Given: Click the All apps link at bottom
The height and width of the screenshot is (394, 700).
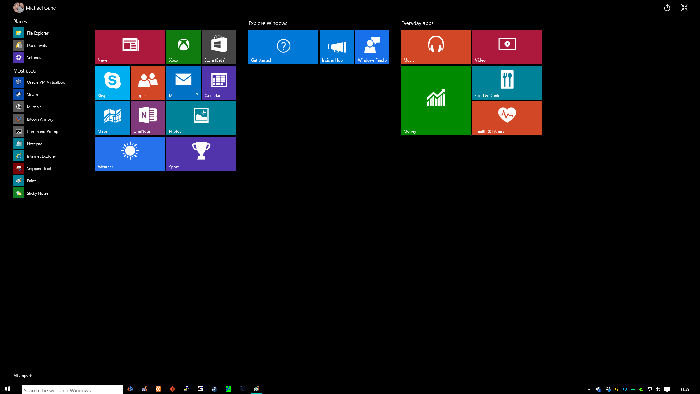Looking at the screenshot, I should [23, 376].
